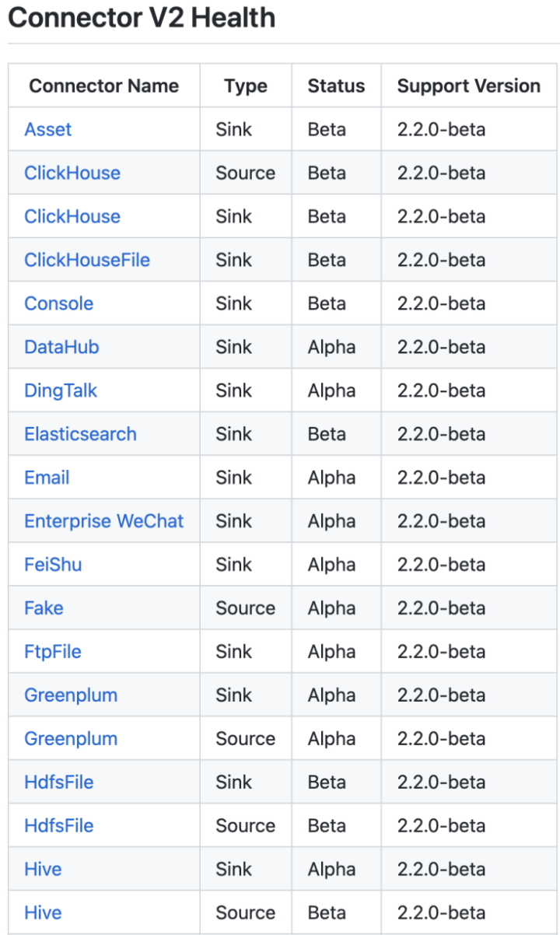The height and width of the screenshot is (935, 560).
Task: Open the Hive Source connector link
Action: [43, 913]
